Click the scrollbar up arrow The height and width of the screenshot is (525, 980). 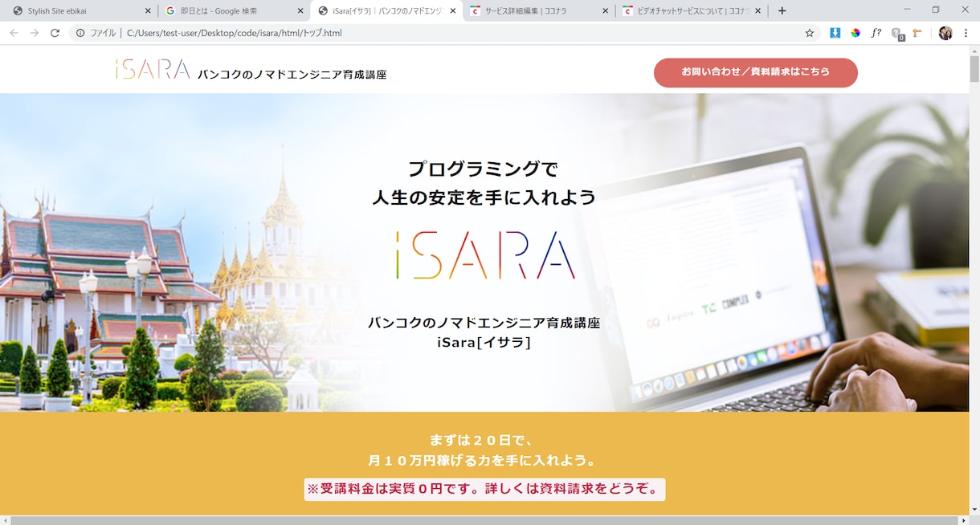click(x=974, y=50)
